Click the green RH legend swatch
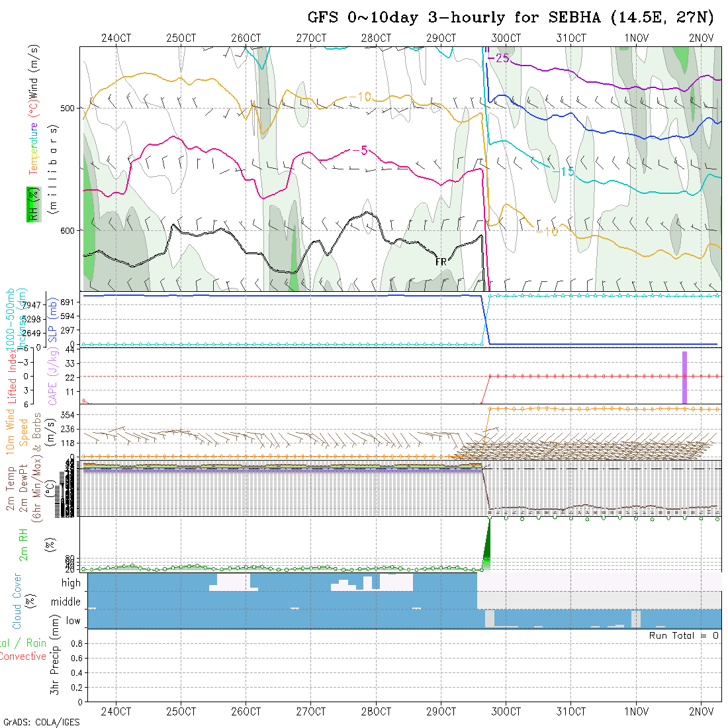The width and height of the screenshot is (728, 728). click(32, 204)
